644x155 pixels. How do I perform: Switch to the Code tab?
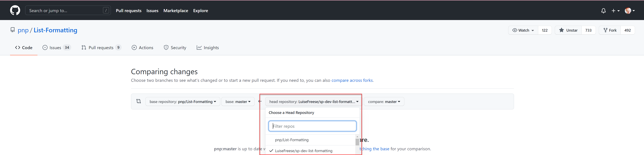(24, 48)
